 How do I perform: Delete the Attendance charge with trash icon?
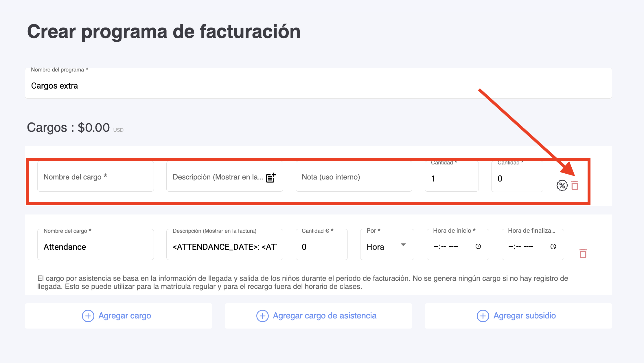(x=583, y=253)
